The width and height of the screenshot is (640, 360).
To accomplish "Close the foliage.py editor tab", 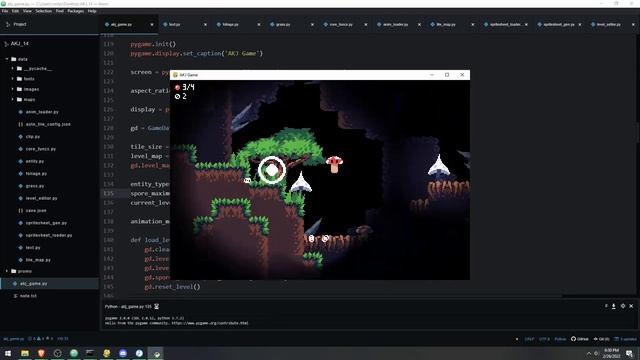I will (x=259, y=24).
